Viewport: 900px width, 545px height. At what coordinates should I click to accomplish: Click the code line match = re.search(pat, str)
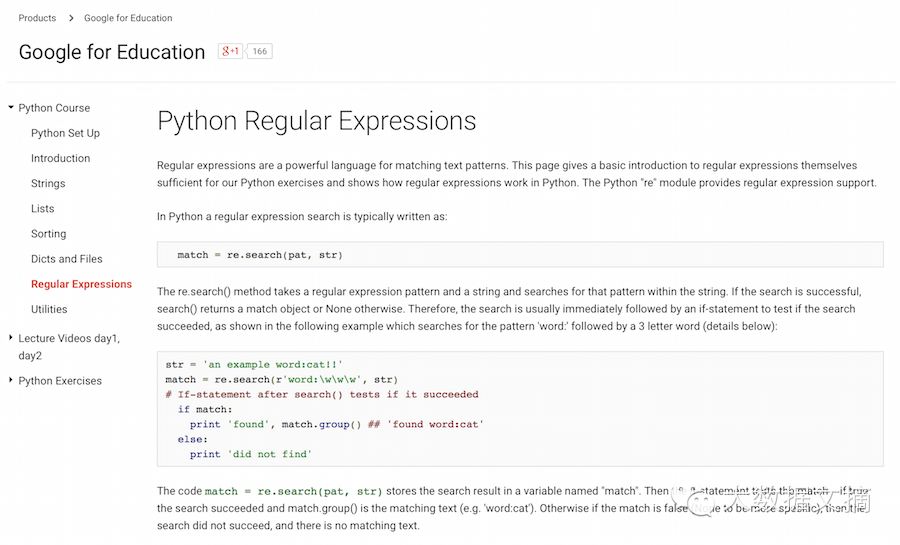pos(259,255)
